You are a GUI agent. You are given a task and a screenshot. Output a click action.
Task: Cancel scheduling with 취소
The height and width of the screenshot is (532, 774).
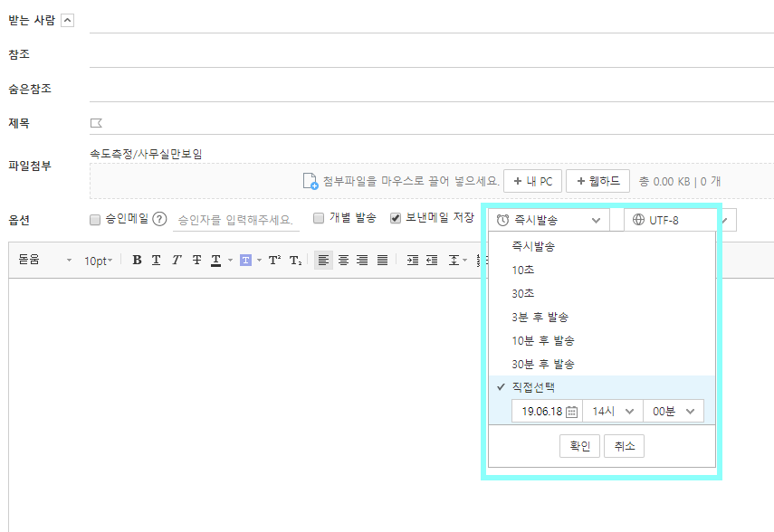[624, 446]
